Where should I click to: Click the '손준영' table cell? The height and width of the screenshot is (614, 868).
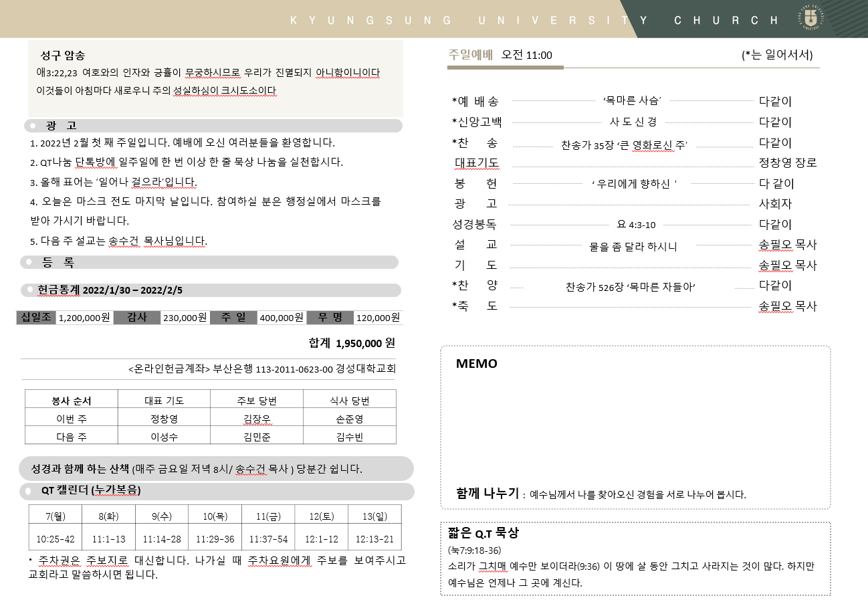pos(350,419)
